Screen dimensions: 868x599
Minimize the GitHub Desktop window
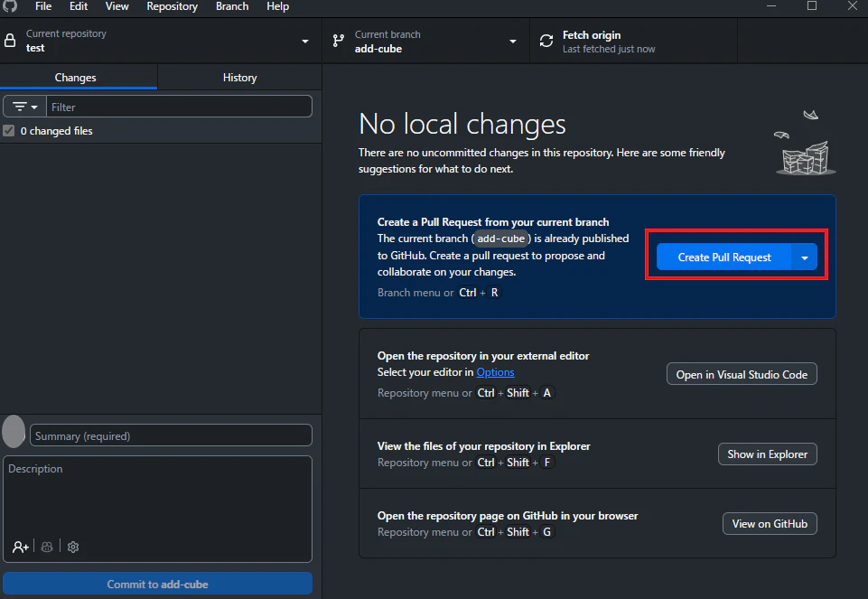[771, 6]
